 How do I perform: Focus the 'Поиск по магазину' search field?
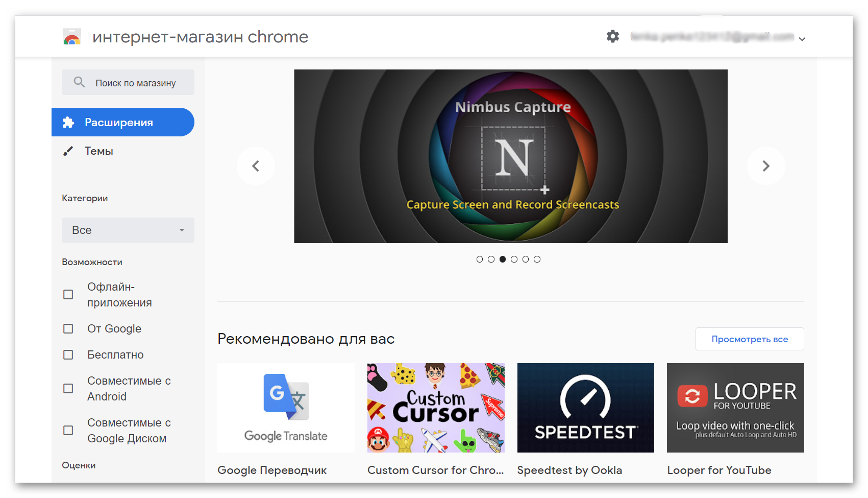128,82
